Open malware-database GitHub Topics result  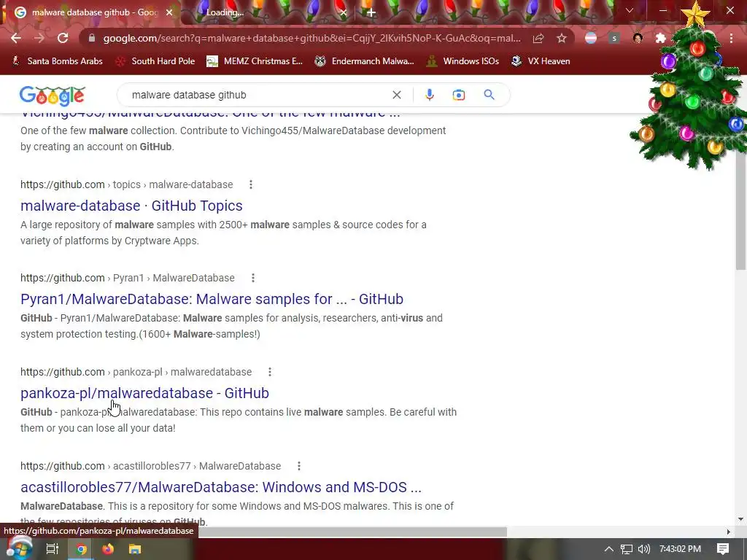[131, 206]
